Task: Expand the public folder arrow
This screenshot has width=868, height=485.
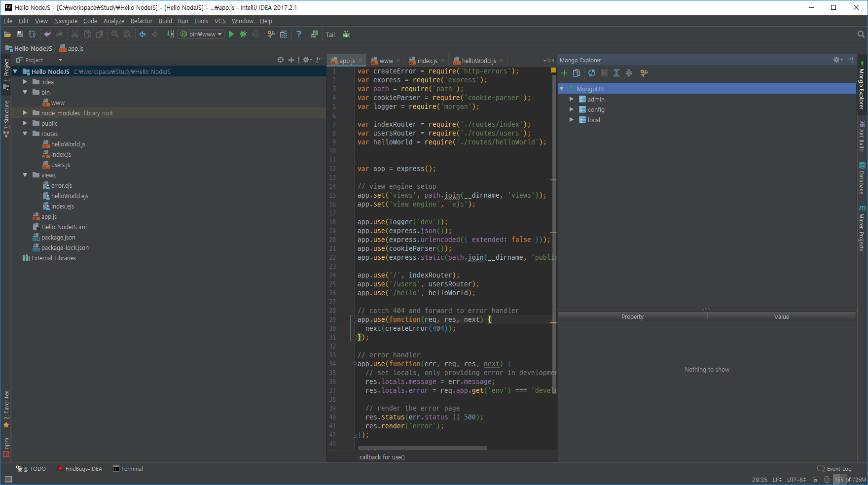Action: coord(25,123)
